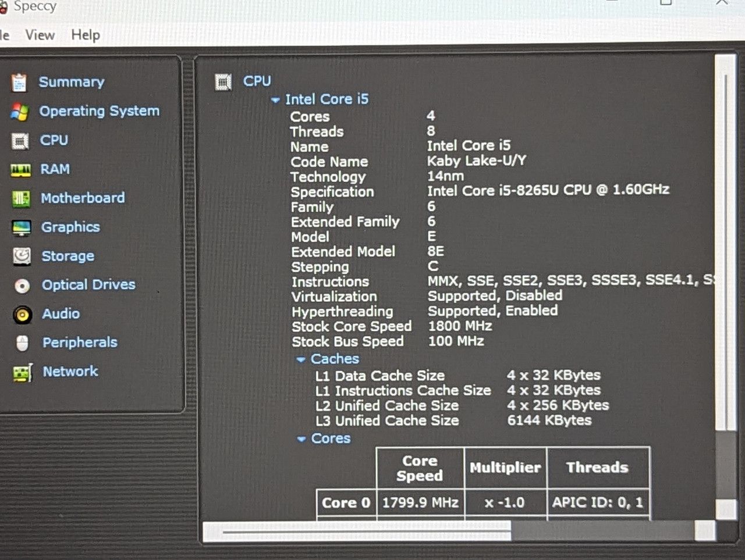This screenshot has height=560, width=745.
Task: Click the CPU heading in the main panel
Action: click(x=257, y=81)
